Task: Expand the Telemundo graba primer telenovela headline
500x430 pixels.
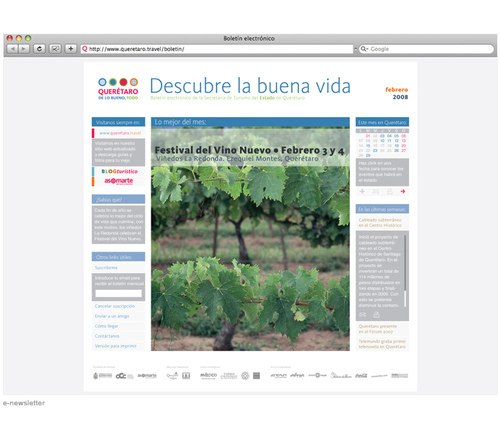Action: click(x=382, y=344)
